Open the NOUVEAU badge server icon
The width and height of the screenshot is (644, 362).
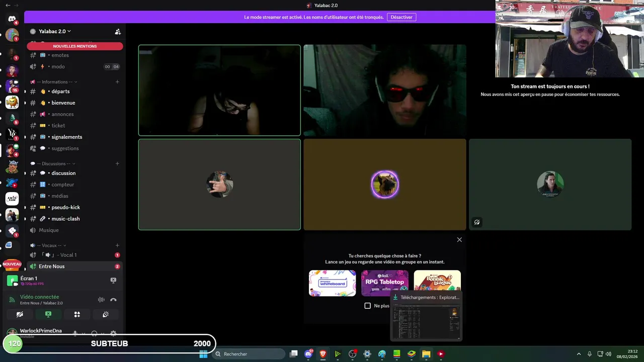coord(12,264)
